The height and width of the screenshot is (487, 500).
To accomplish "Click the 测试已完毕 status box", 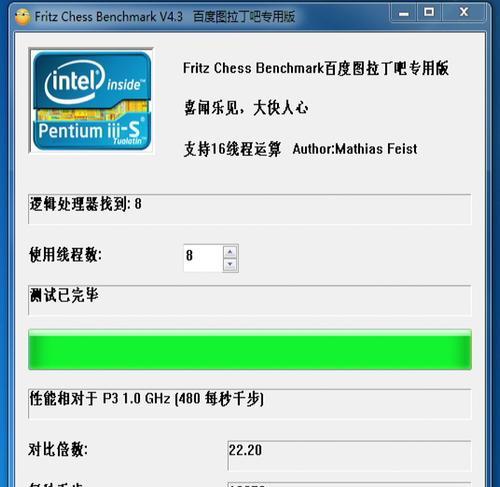I will pyautogui.click(x=250, y=300).
